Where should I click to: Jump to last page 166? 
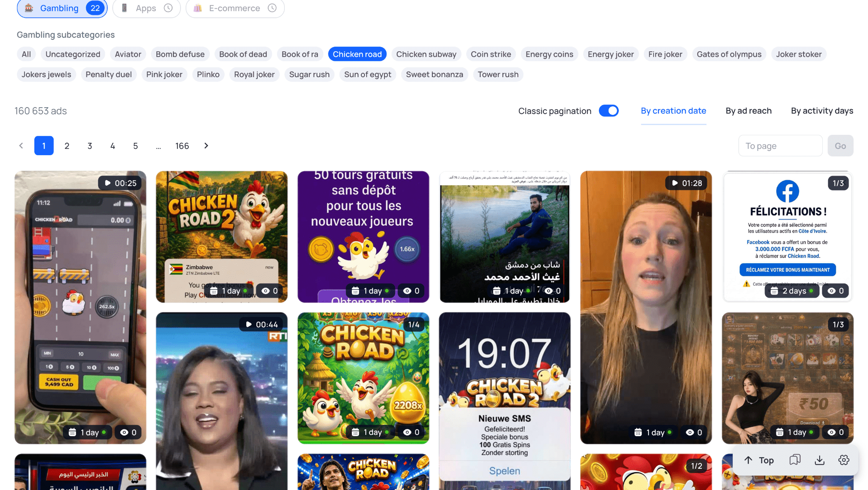[182, 146]
